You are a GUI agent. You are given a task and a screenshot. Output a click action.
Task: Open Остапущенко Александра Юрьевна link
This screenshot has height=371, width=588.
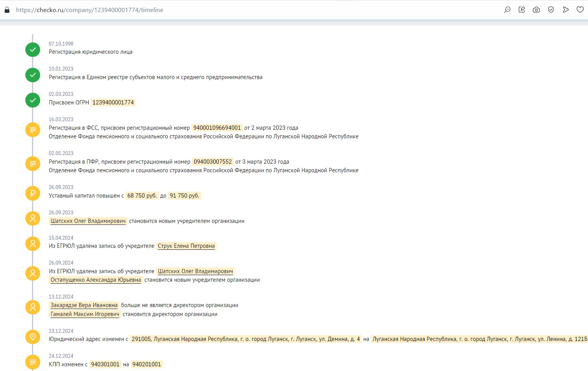pos(96,280)
